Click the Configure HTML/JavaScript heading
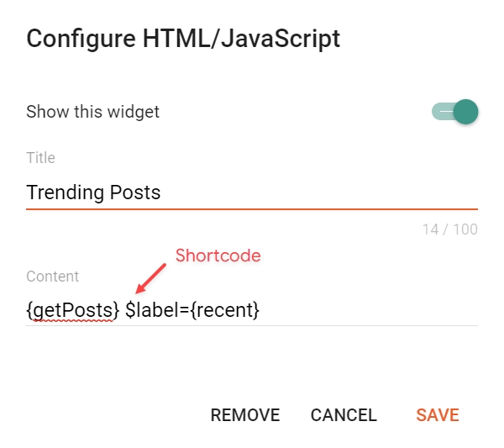The height and width of the screenshot is (448, 504). [x=183, y=40]
